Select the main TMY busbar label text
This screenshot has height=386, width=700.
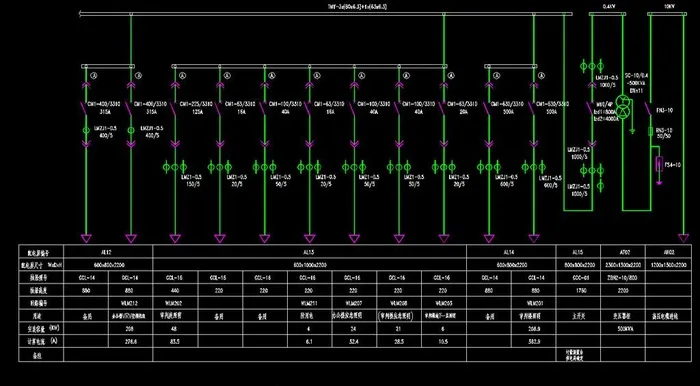tap(358, 7)
